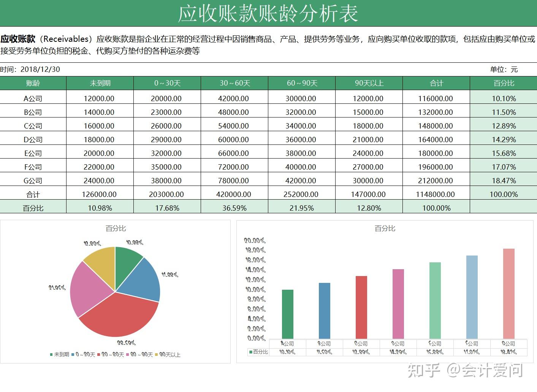Select the 合计 row of the table

point(33,194)
